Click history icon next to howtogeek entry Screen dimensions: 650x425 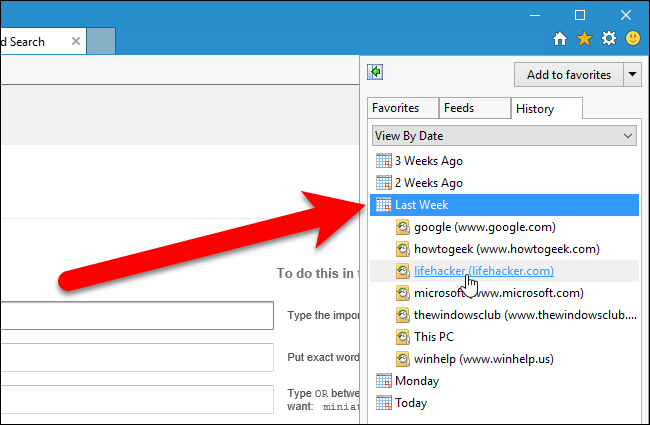click(403, 249)
